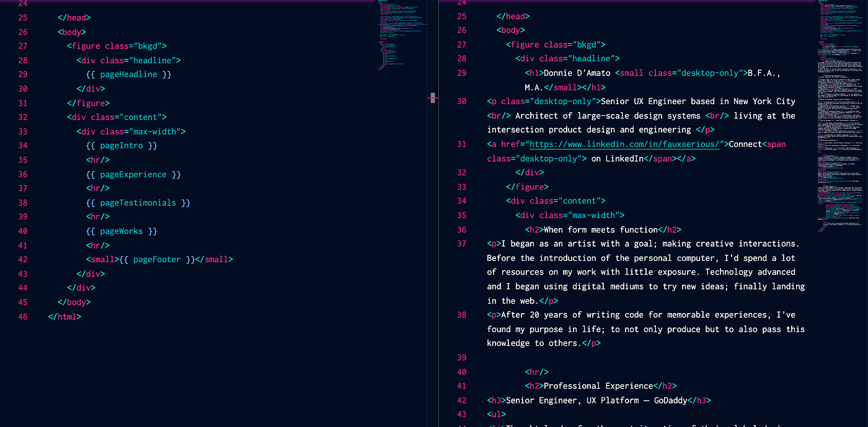Click the LinkedIn profile URL hyperlink
868x427 pixels.
[x=623, y=144]
